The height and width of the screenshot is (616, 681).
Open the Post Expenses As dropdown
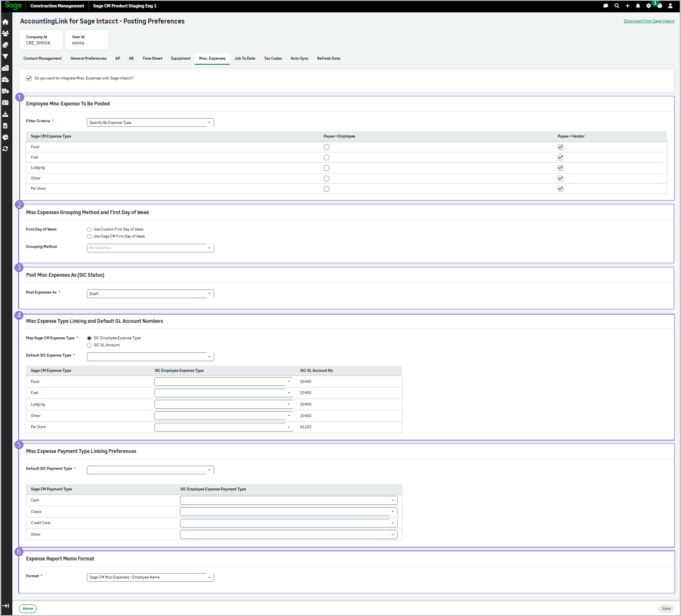tap(210, 294)
